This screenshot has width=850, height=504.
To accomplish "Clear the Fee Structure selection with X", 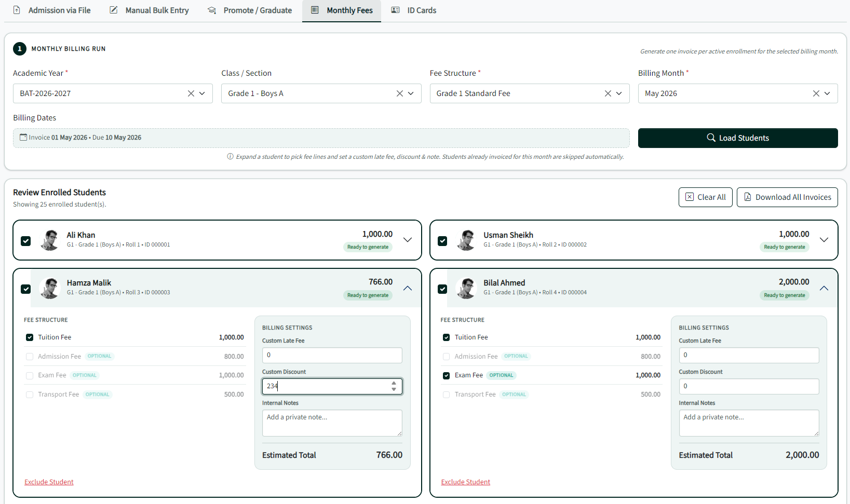I will (608, 93).
